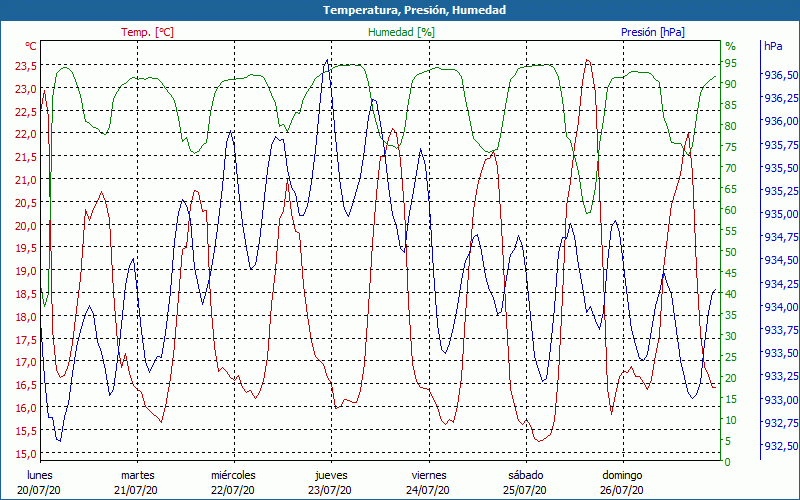Select the green 'Humedad [%]' legend label
This screenshot has height=500, width=800.
click(402, 32)
